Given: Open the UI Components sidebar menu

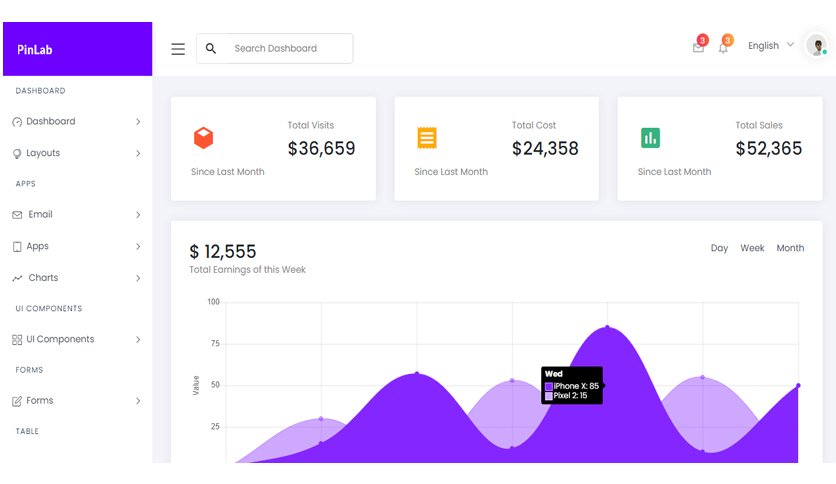Looking at the screenshot, I should 76,339.
